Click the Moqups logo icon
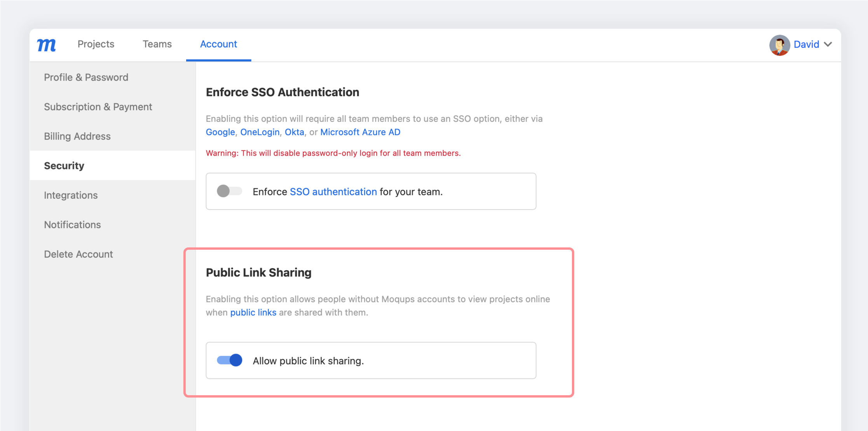Viewport: 868px width, 431px height. [x=46, y=45]
